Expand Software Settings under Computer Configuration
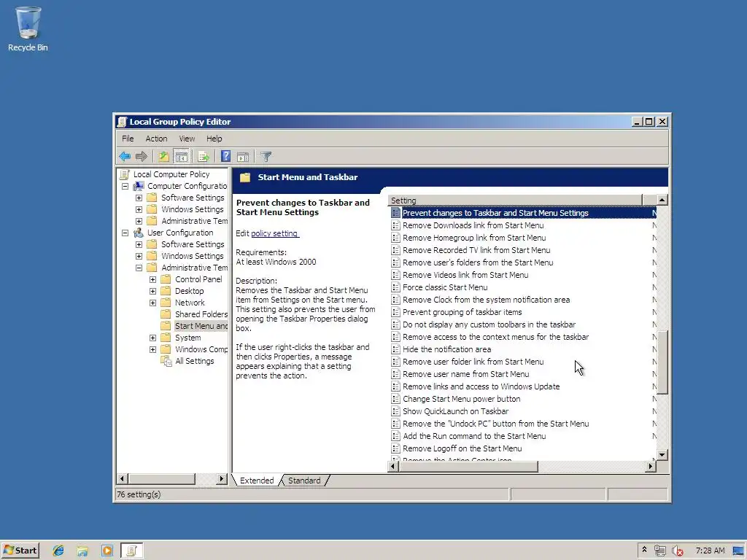The width and height of the screenshot is (747, 560). coord(139,198)
